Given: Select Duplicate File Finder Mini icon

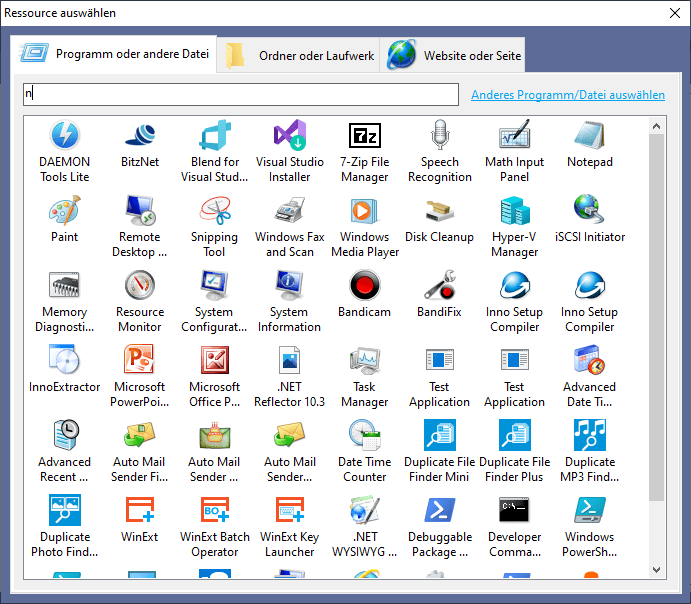Looking at the screenshot, I should point(439,434).
